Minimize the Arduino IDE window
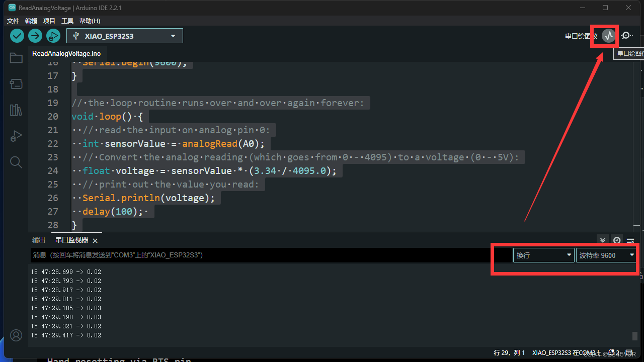 582,8
